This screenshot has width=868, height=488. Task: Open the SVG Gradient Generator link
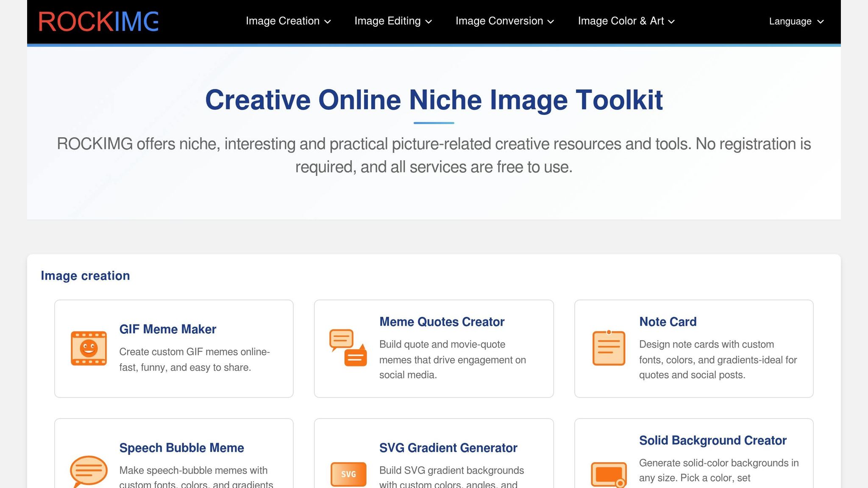(448, 448)
